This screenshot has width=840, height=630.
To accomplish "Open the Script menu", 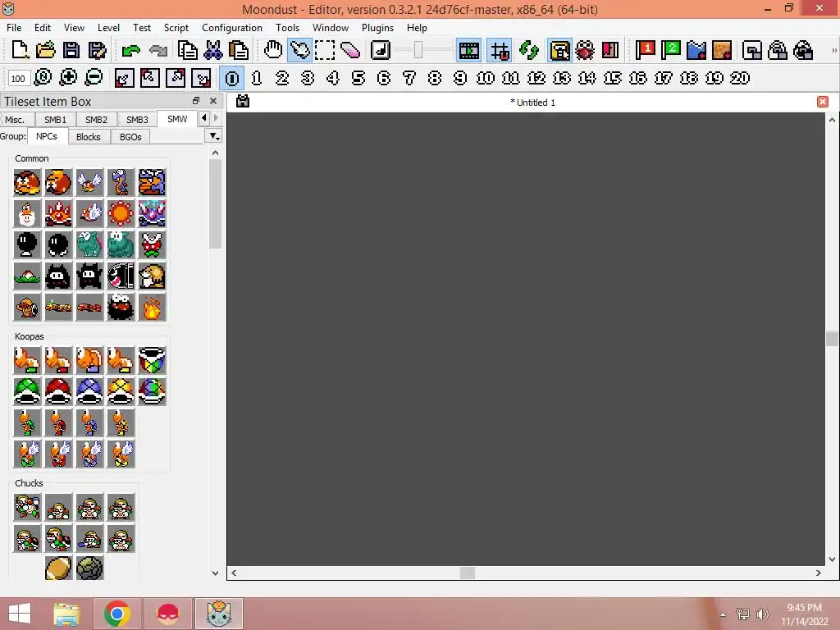I will [176, 27].
